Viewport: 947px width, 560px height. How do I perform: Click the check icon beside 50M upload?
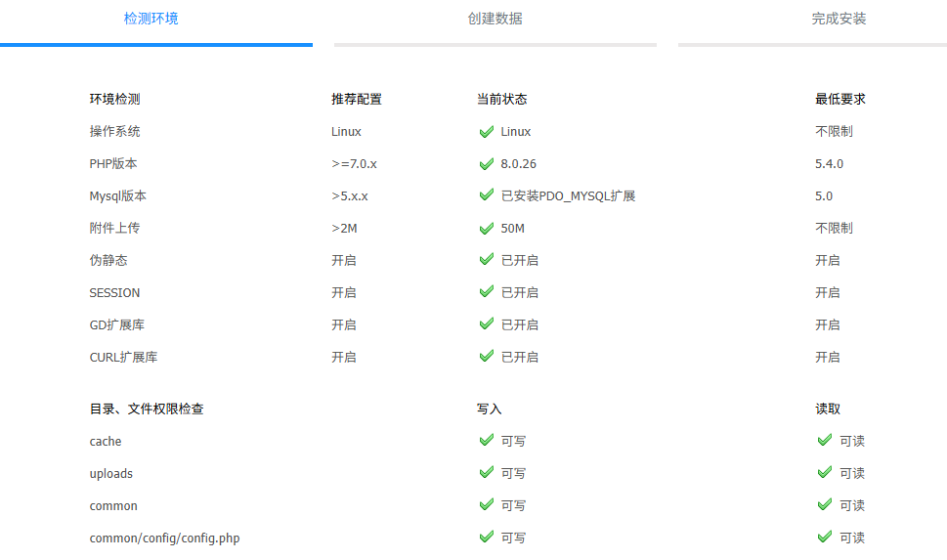486,228
